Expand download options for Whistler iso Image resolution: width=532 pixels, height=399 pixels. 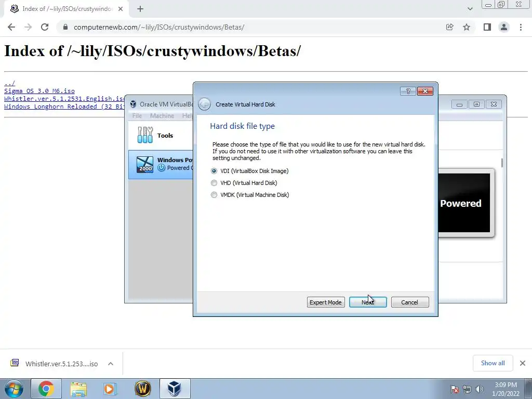click(111, 364)
